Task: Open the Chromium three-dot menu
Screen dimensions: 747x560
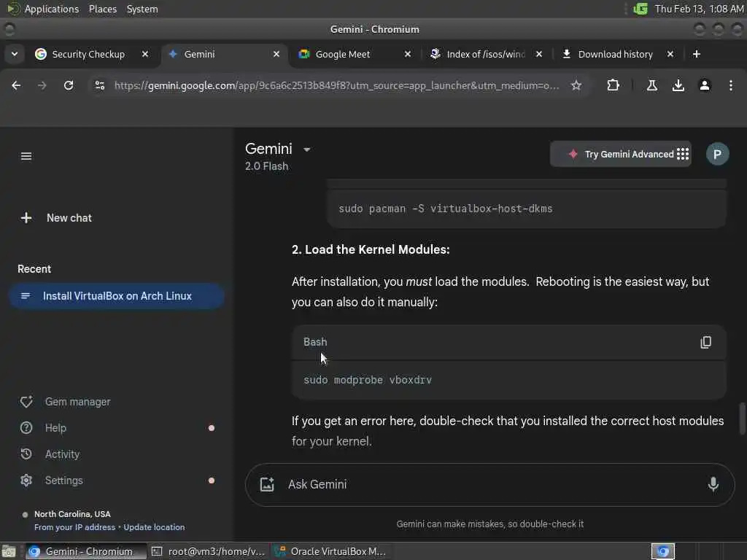Action: point(730,85)
